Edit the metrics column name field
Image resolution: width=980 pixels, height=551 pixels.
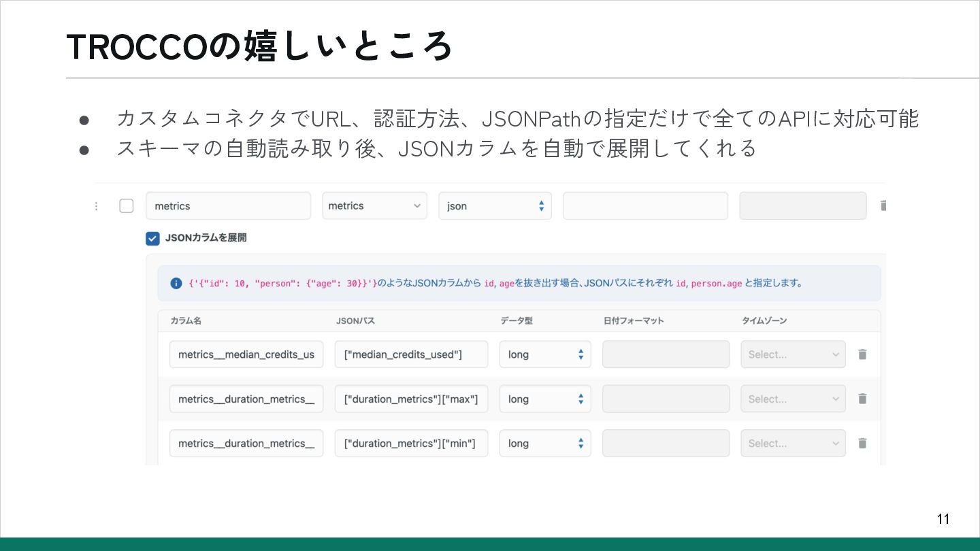click(x=228, y=205)
